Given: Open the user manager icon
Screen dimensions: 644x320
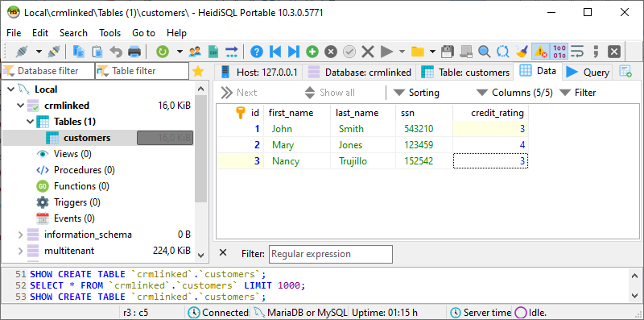Looking at the screenshot, I should (x=195, y=52).
